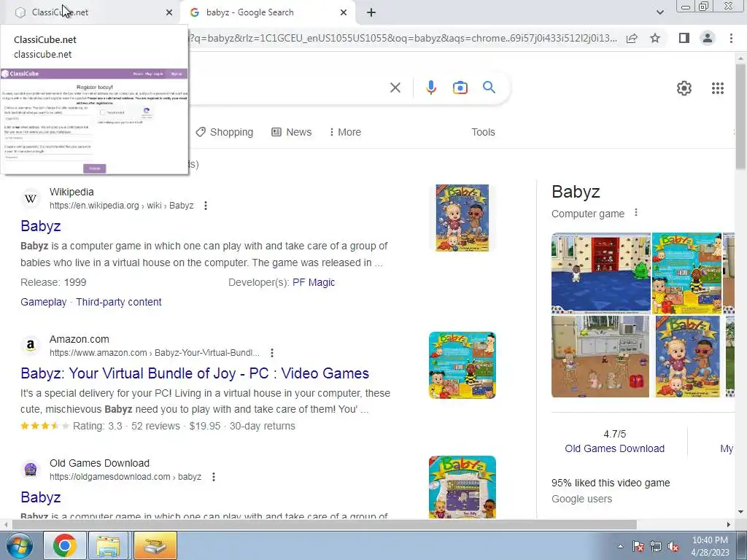
Task: Click the address bar URL
Action: tap(403, 38)
